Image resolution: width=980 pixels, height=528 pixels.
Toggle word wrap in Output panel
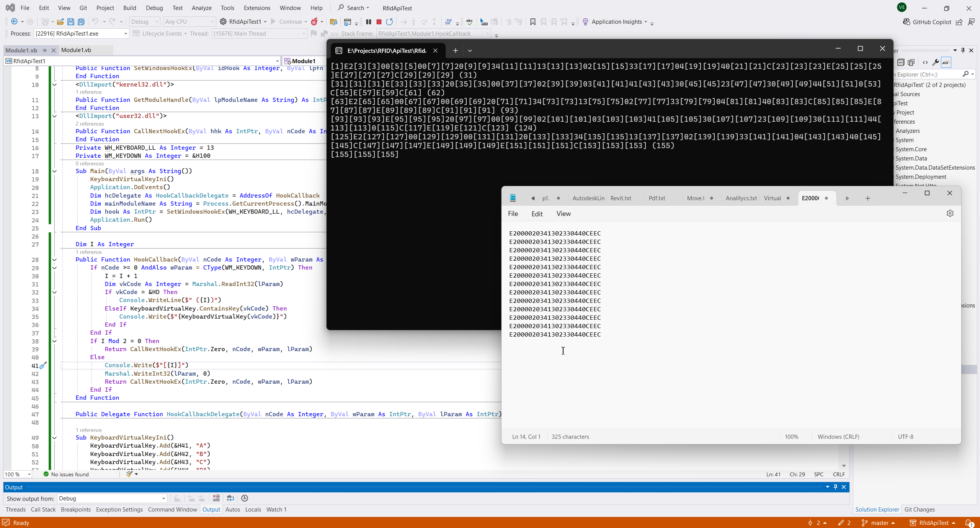click(x=230, y=498)
